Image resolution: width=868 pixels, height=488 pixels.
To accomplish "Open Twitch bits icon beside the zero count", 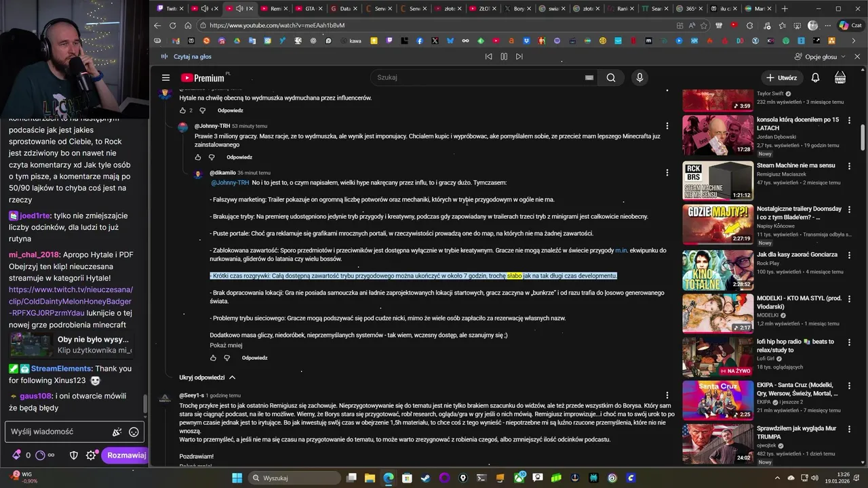I will [16, 455].
